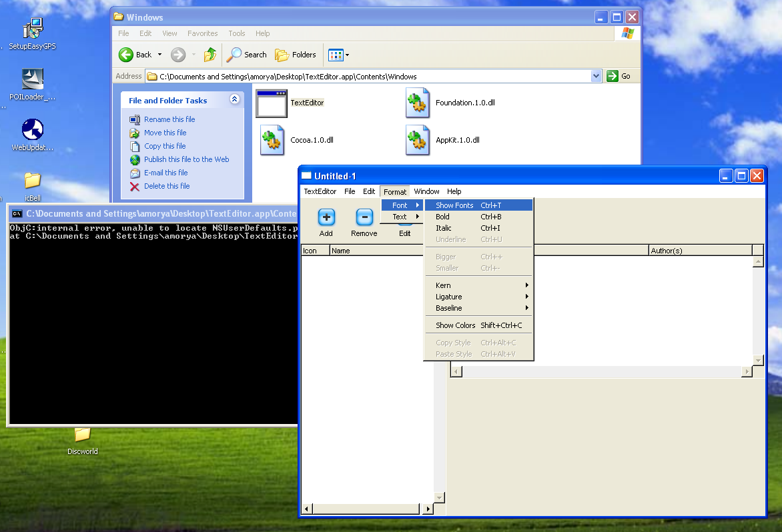This screenshot has height=532, width=782.
Task: Open the Edit menu in Untitled-1
Action: 369,191
